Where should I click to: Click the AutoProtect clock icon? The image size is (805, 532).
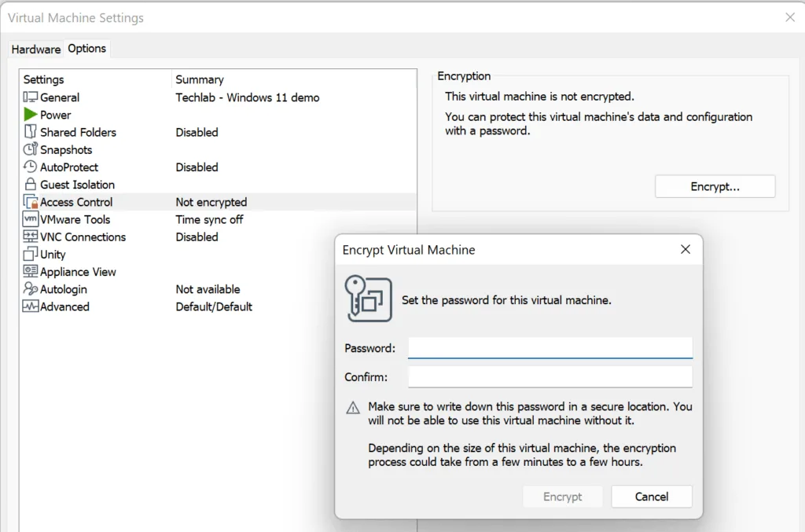(x=31, y=167)
